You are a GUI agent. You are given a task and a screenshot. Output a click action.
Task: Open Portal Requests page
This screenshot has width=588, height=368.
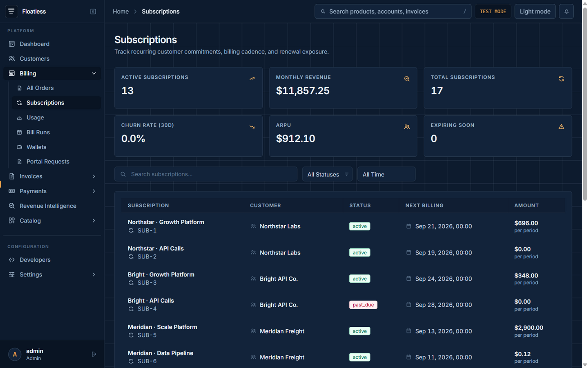click(x=56, y=162)
